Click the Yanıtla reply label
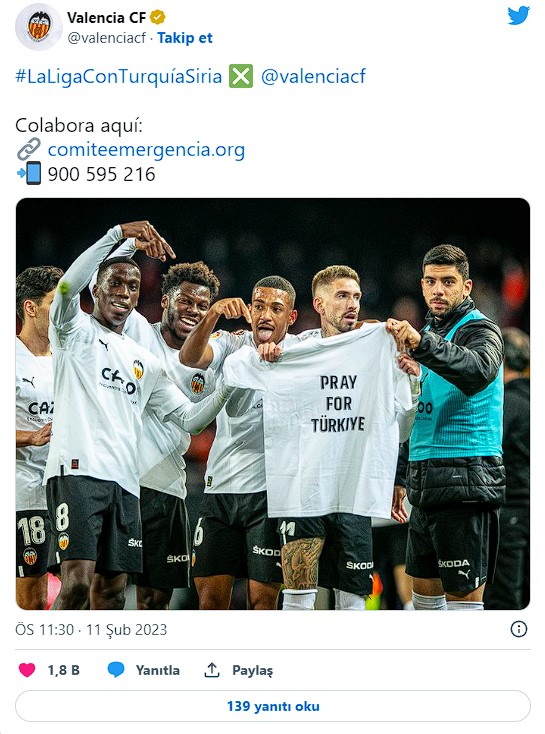This screenshot has height=734, width=545. [x=158, y=670]
